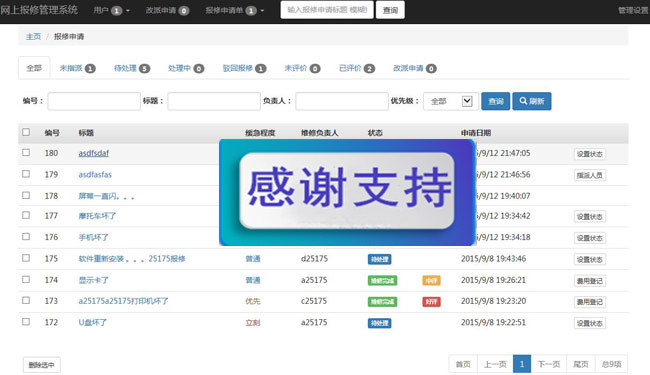The image size is (650, 375).
Task: Click 费用登记 for row 173
Action: tap(589, 302)
